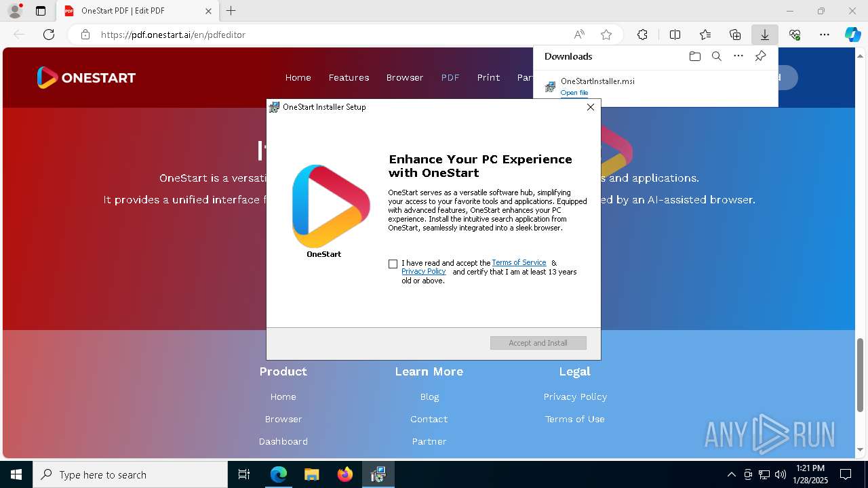
Task: Show hidden tray icons chevron
Action: [x=731, y=474]
